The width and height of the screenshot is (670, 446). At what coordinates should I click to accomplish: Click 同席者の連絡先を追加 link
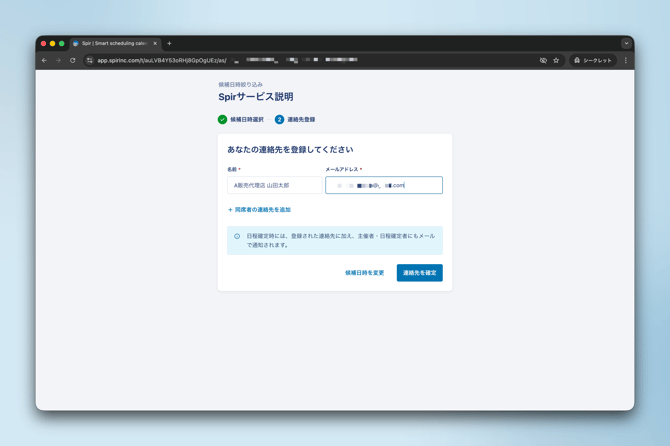260,210
